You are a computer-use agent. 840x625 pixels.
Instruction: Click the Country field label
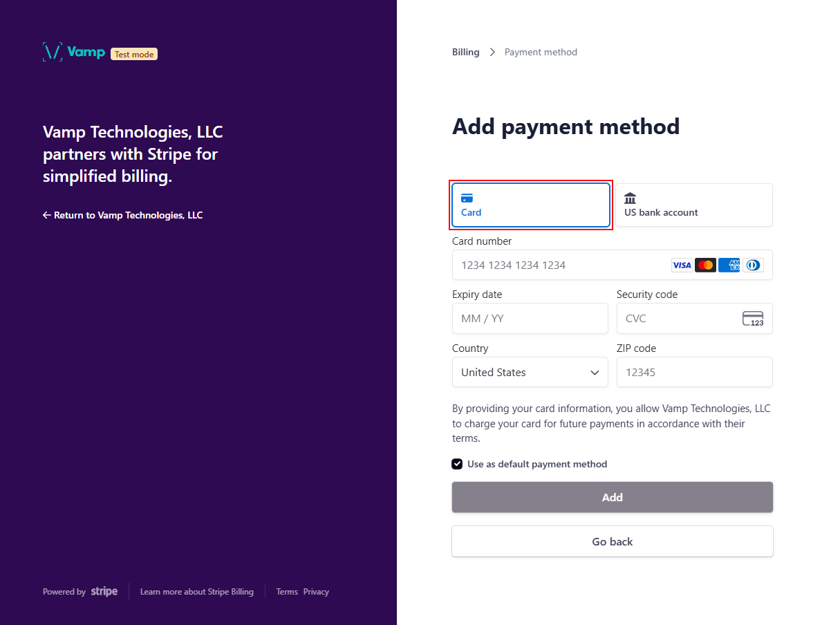pyautogui.click(x=470, y=348)
